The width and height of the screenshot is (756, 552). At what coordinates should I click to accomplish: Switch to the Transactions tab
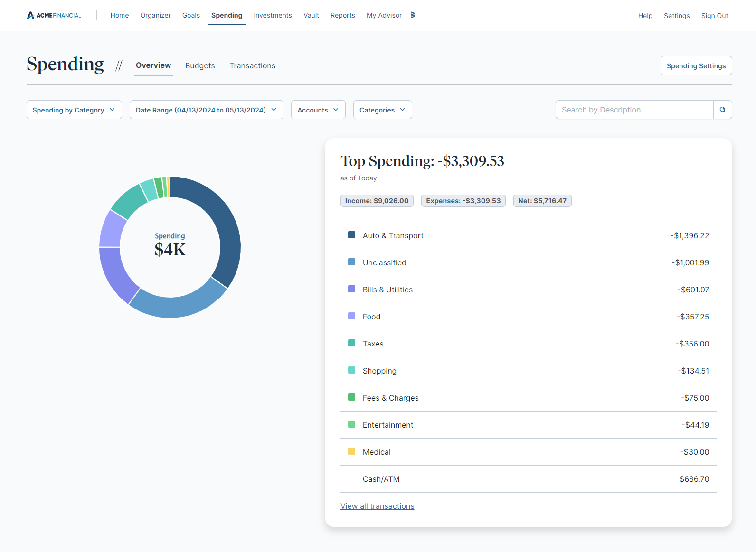[x=252, y=65]
